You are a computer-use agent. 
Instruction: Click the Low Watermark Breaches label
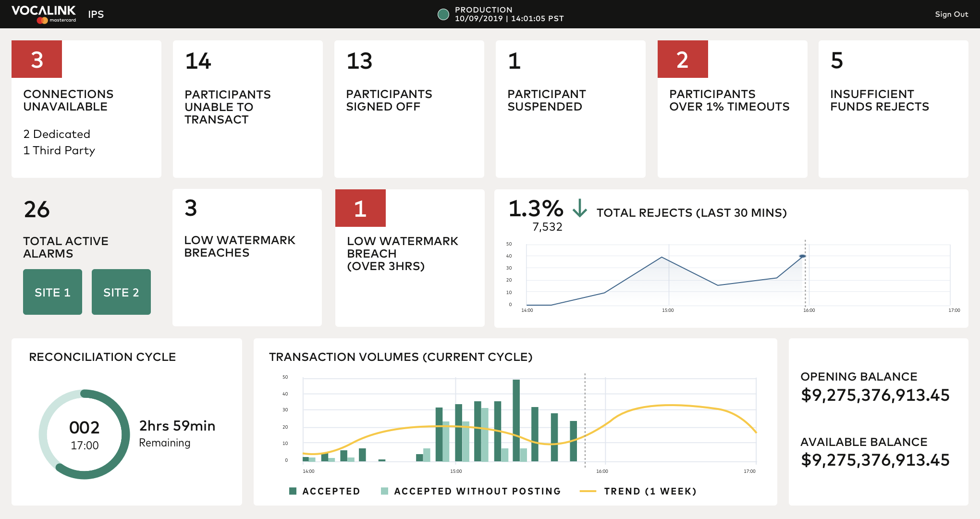tap(240, 247)
